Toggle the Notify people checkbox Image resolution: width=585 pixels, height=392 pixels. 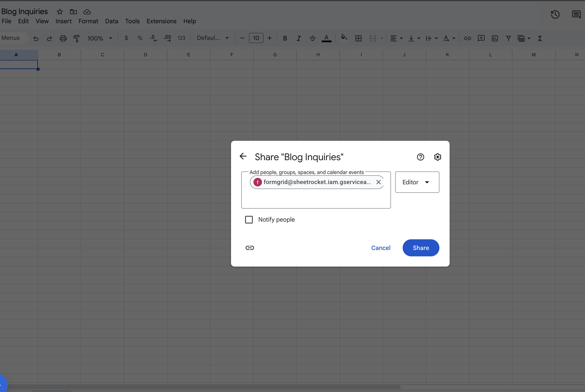click(x=249, y=220)
